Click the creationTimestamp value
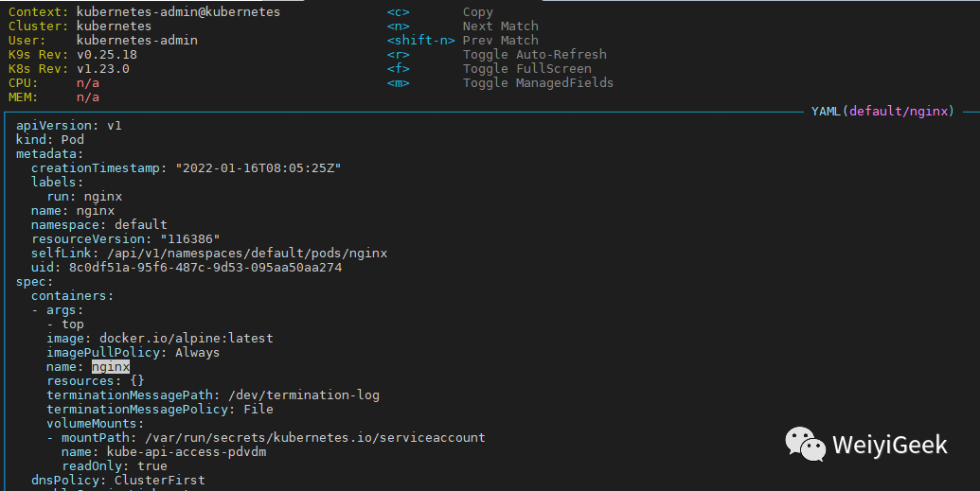Image resolution: width=980 pixels, height=491 pixels. click(258, 168)
